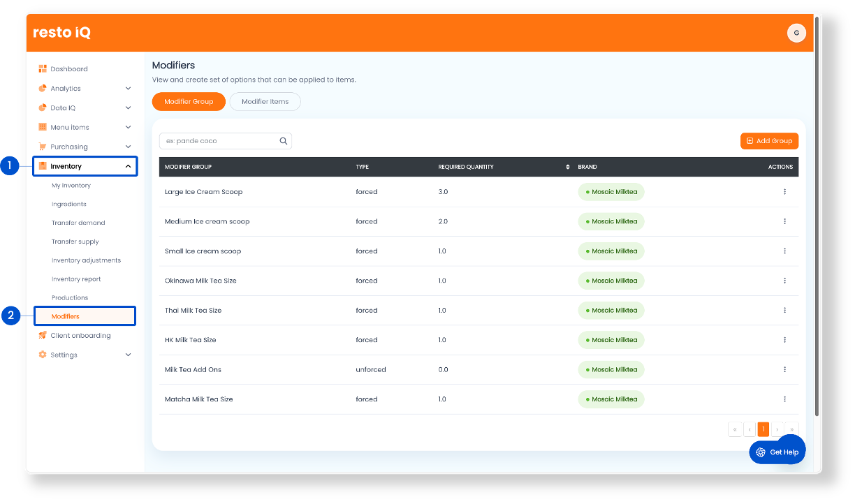The width and height of the screenshot is (855, 504).
Task: Expand the Menu Items section chevron
Action: pos(128,127)
